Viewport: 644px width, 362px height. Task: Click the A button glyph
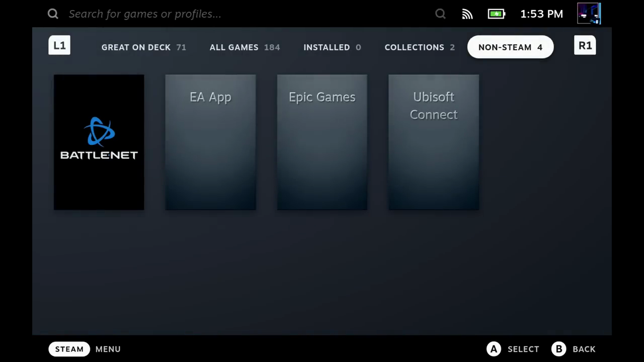494,349
